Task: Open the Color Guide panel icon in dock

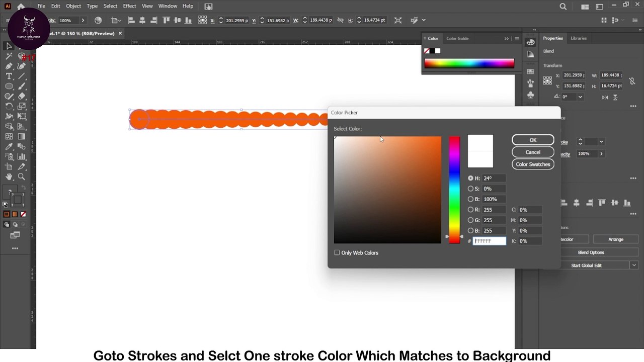Action: coord(530,55)
